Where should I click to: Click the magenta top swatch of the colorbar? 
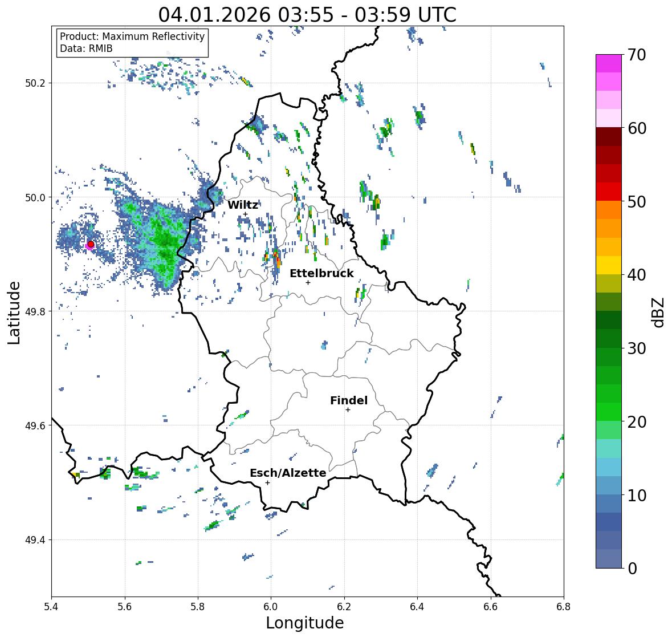tap(609, 63)
